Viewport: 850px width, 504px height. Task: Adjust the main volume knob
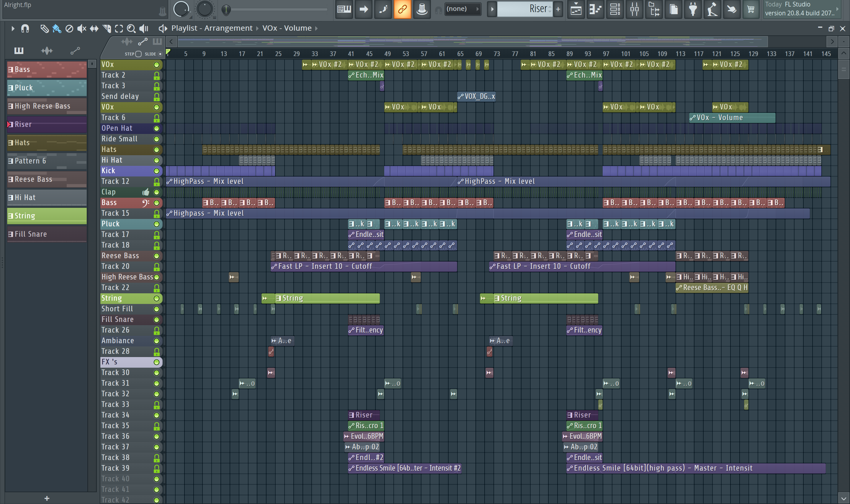181,9
